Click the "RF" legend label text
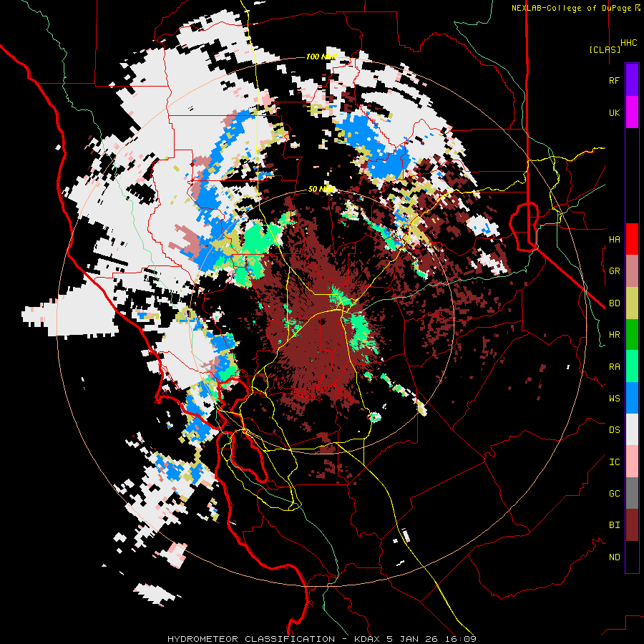Screen dimensions: 644x644 point(614,80)
